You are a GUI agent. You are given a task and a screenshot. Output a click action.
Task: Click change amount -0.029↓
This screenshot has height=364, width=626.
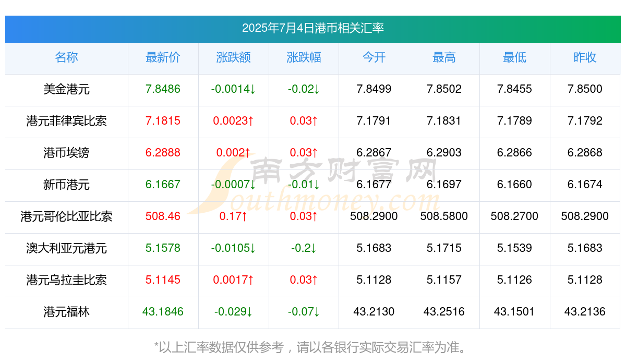click(233, 312)
